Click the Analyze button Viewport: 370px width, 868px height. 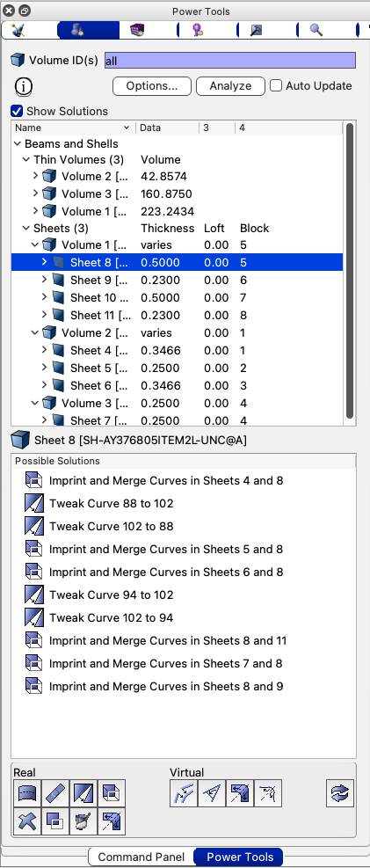click(230, 86)
